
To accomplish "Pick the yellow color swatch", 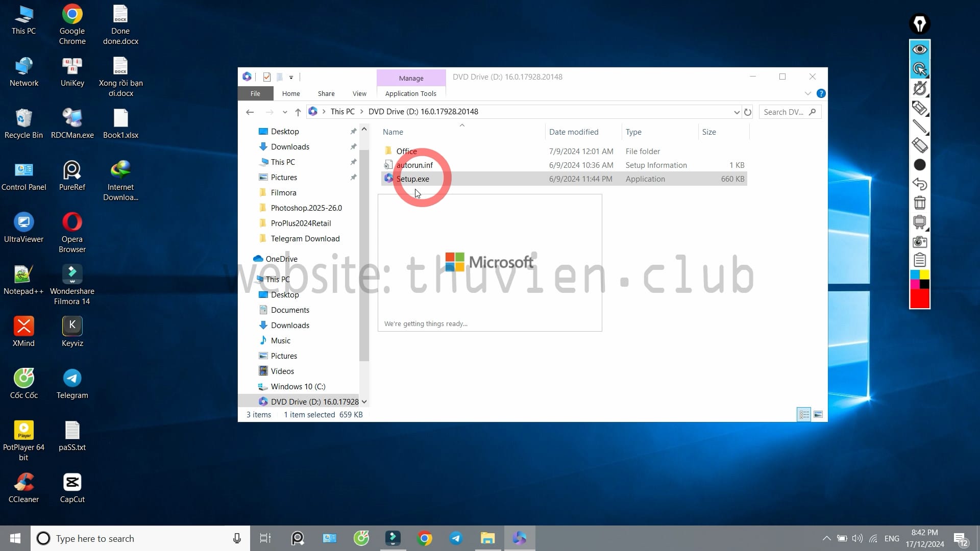I will click(x=924, y=275).
